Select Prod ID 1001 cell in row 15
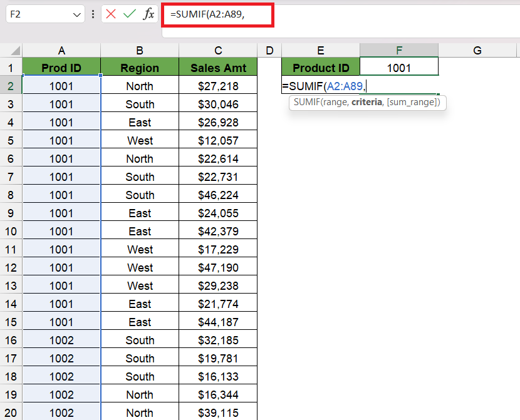The height and width of the screenshot is (420, 520). (x=61, y=322)
